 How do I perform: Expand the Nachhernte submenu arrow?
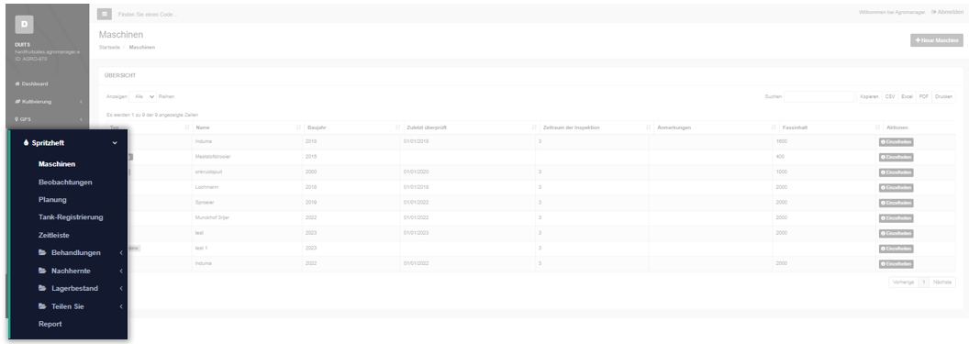point(120,271)
